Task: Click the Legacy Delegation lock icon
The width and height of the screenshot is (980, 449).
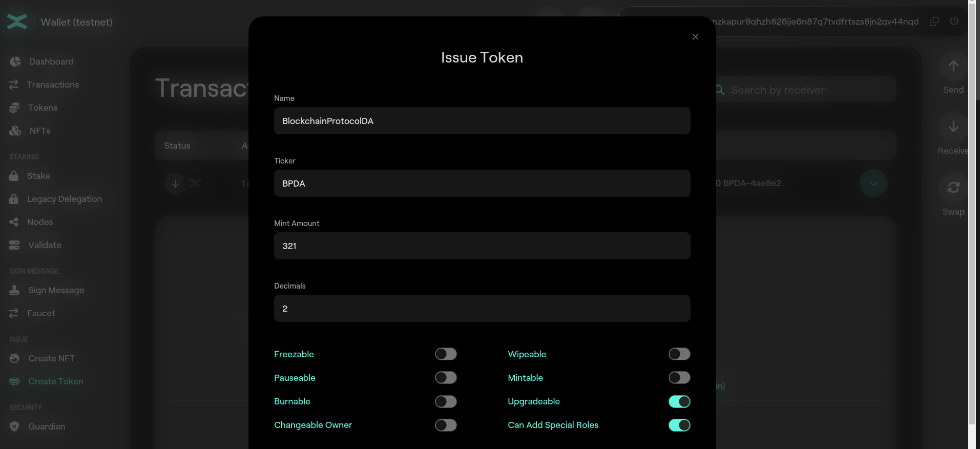Action: 14,199
